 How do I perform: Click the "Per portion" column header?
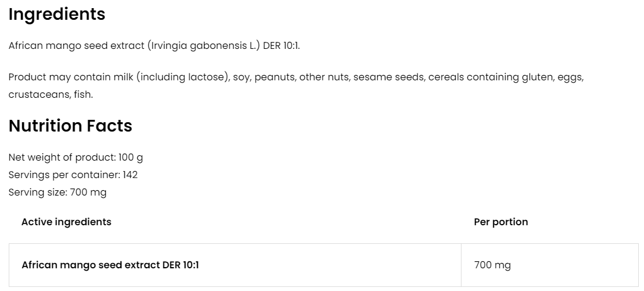pyautogui.click(x=501, y=222)
